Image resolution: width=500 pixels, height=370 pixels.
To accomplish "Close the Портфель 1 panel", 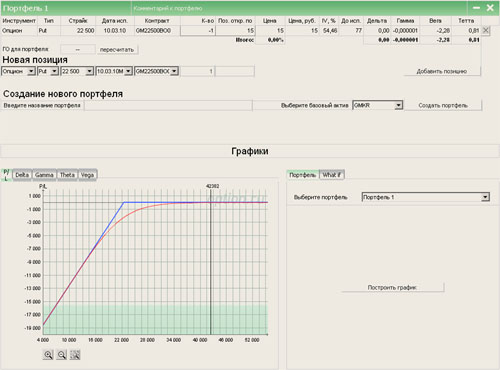I will [490, 8].
